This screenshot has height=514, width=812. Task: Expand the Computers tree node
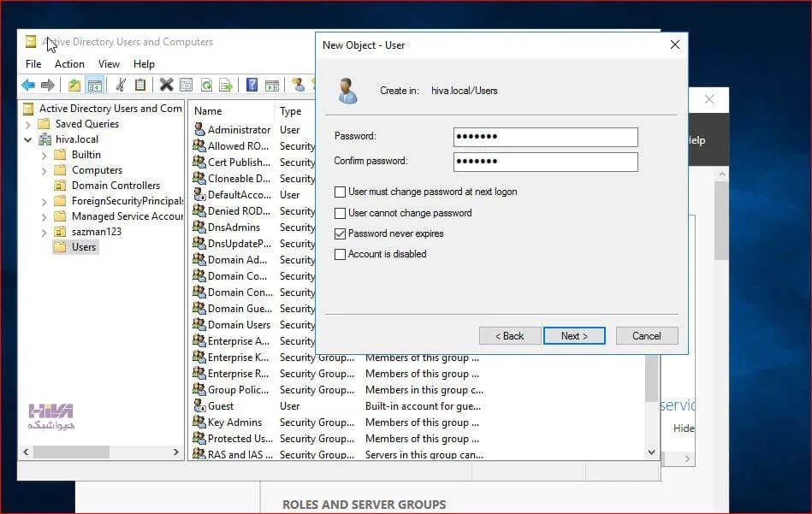tap(44, 171)
